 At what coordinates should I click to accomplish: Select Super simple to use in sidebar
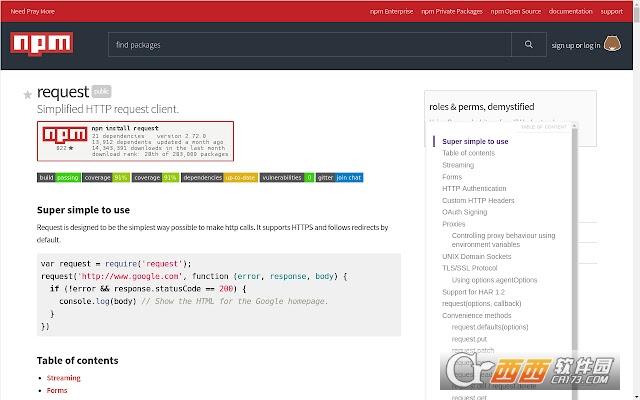[x=475, y=141]
